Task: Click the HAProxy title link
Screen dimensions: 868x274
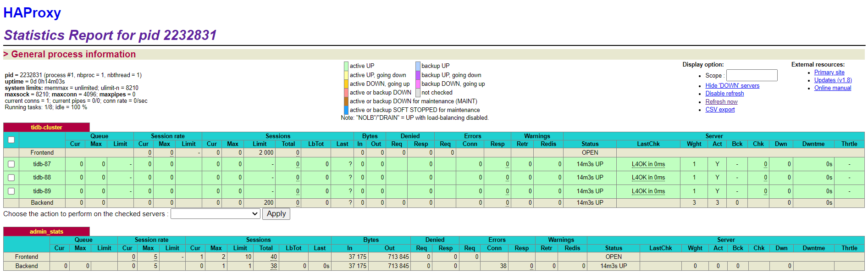Action: click(x=32, y=13)
